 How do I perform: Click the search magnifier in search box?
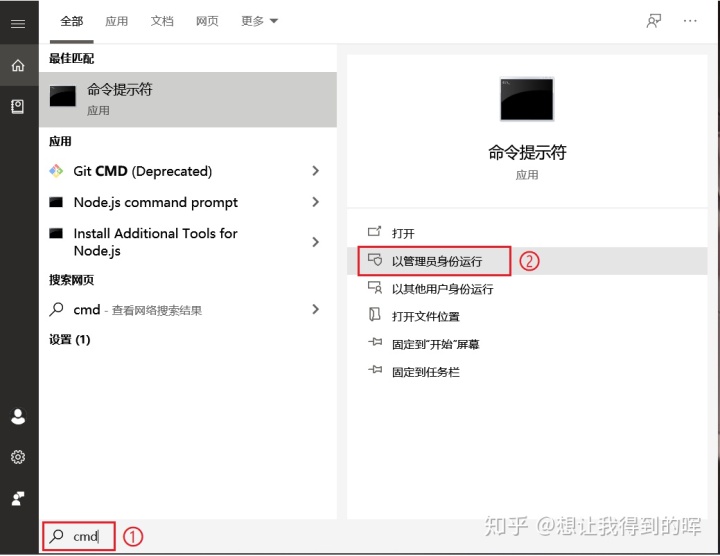(56, 536)
